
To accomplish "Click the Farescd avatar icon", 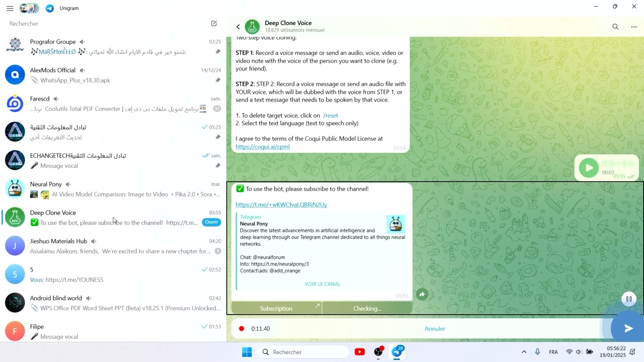I will (15, 104).
